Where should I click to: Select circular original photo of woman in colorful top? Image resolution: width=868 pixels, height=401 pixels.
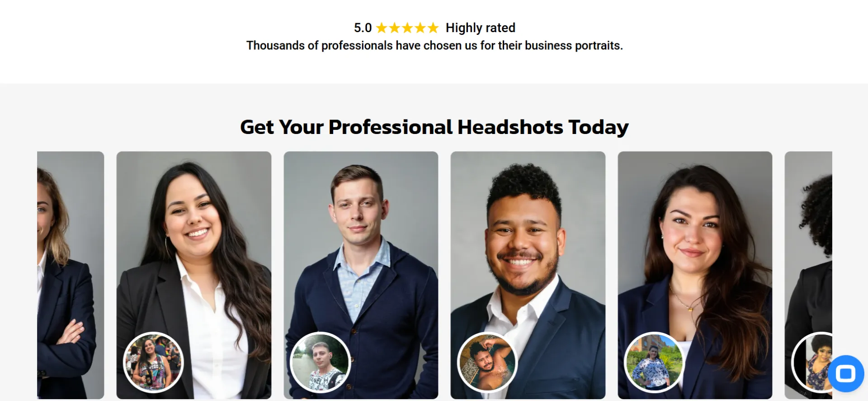point(153,362)
